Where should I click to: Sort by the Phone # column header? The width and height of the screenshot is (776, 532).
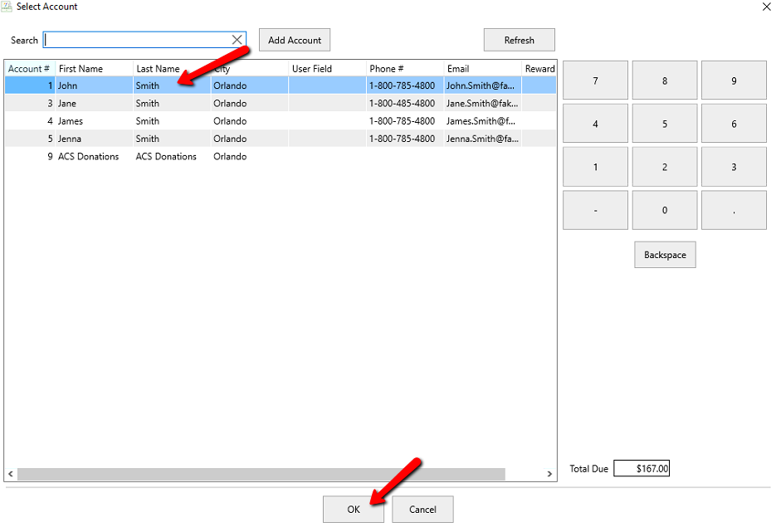point(405,69)
